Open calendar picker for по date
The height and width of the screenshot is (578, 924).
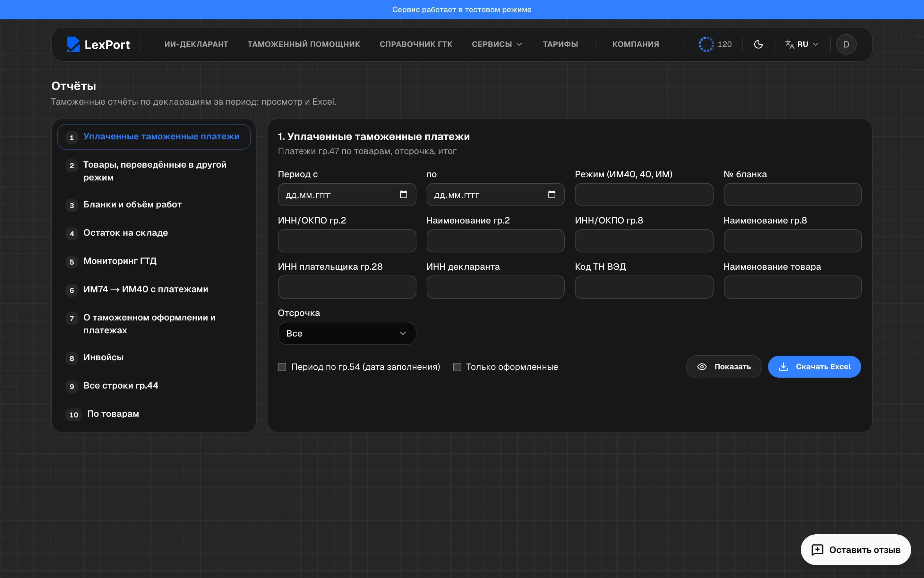coord(551,195)
